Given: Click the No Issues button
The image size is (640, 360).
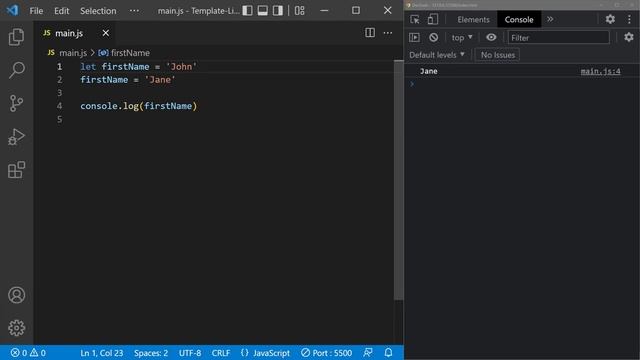Looking at the screenshot, I should click(498, 55).
